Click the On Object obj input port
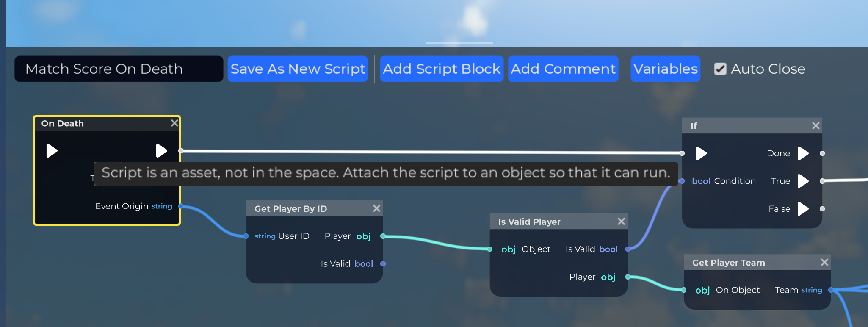The width and height of the screenshot is (868, 327). click(684, 290)
